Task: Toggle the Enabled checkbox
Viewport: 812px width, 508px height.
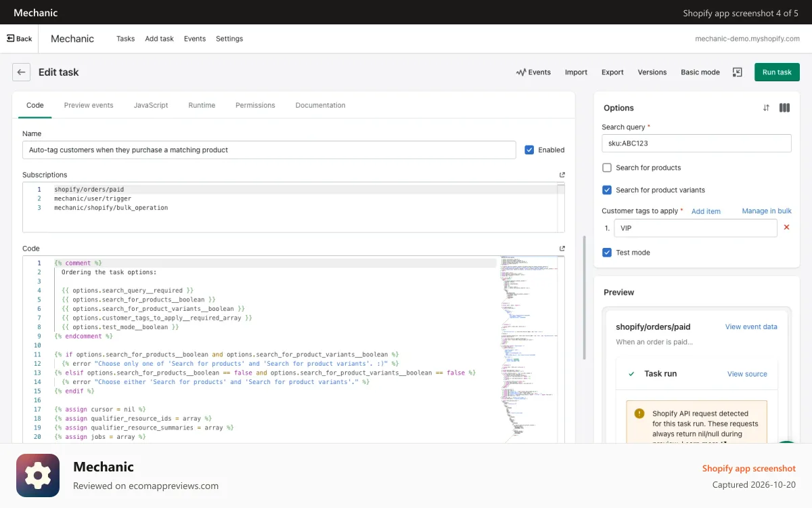Action: pos(529,150)
